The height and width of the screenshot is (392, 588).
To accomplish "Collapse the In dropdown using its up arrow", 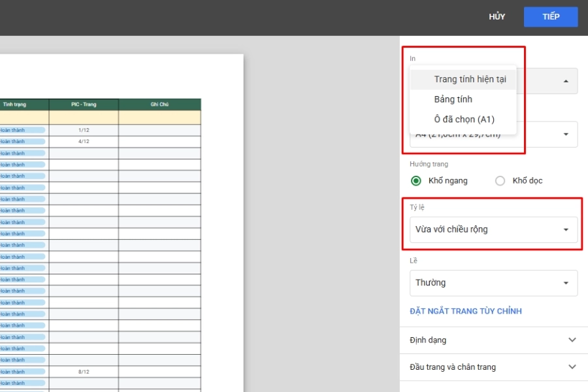I will pos(565,81).
